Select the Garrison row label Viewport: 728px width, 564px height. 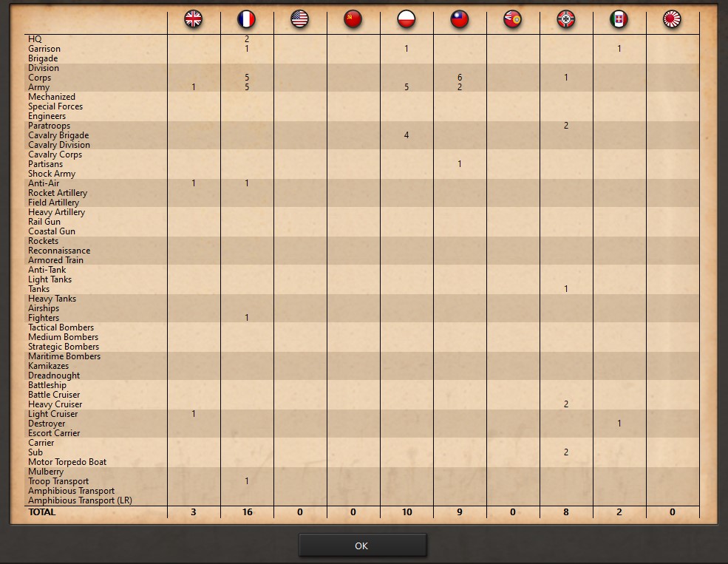44,49
